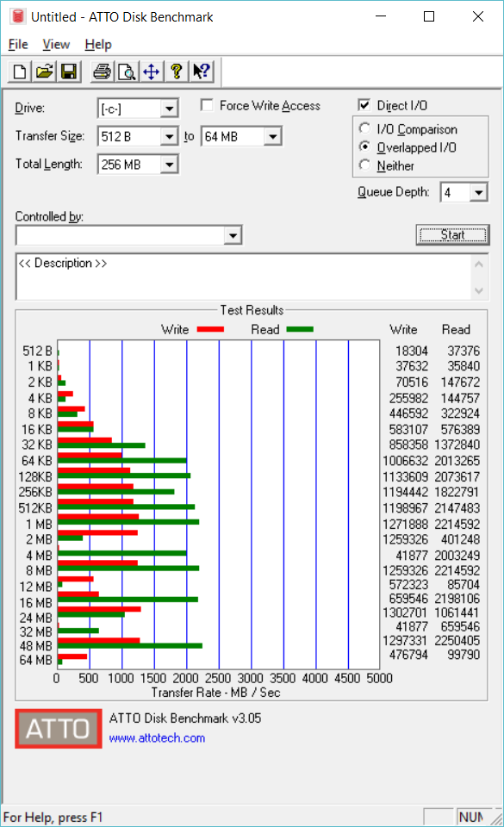Click the NUM status bar indicator
Viewport: 504px width, 827px height.
coord(470,817)
